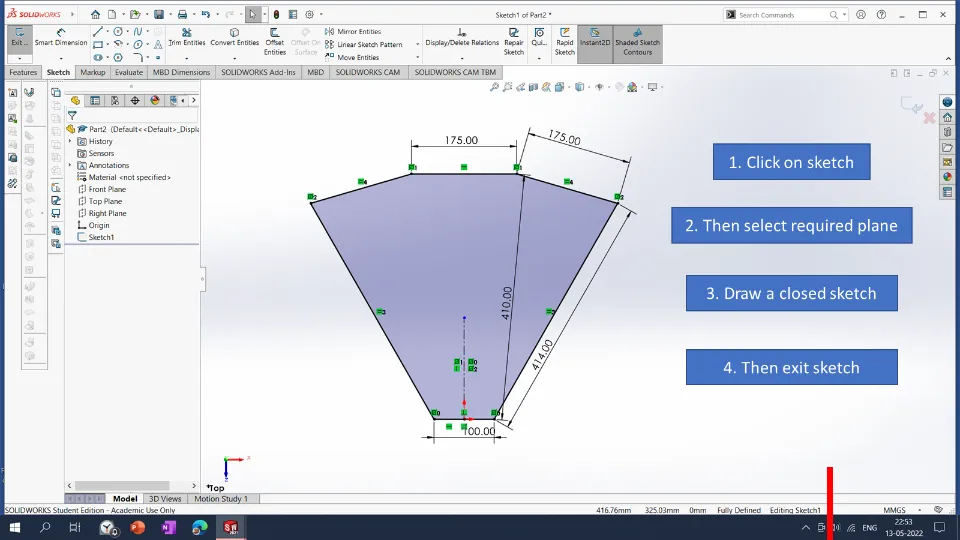This screenshot has height=540, width=960.
Task: Select the Corner Rectangle tool
Action: click(98, 45)
